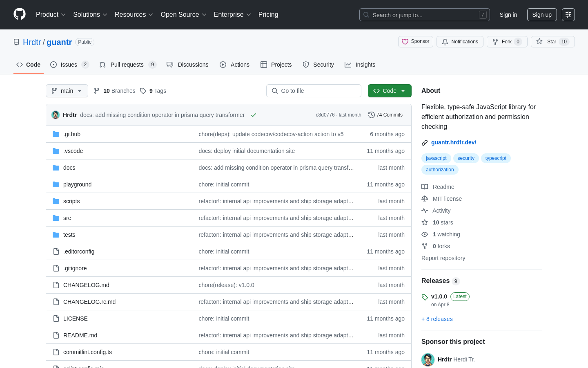Click Hrdtr avatar in latest commit row
The image size is (588, 368).
(x=56, y=115)
